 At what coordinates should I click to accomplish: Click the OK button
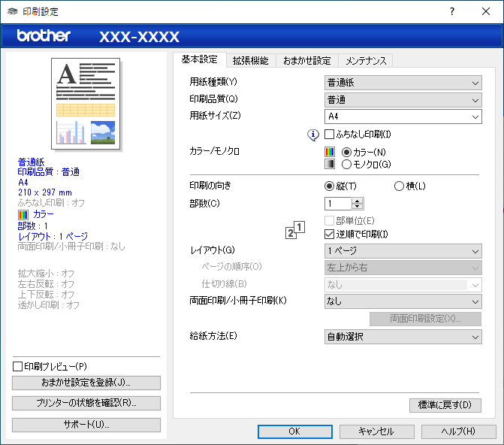tap(294, 431)
